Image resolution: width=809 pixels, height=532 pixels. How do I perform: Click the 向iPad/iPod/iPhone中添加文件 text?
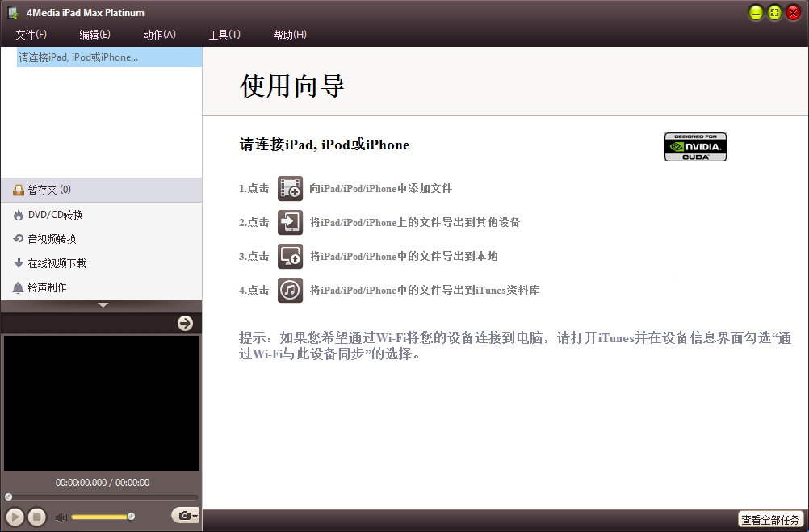(381, 188)
